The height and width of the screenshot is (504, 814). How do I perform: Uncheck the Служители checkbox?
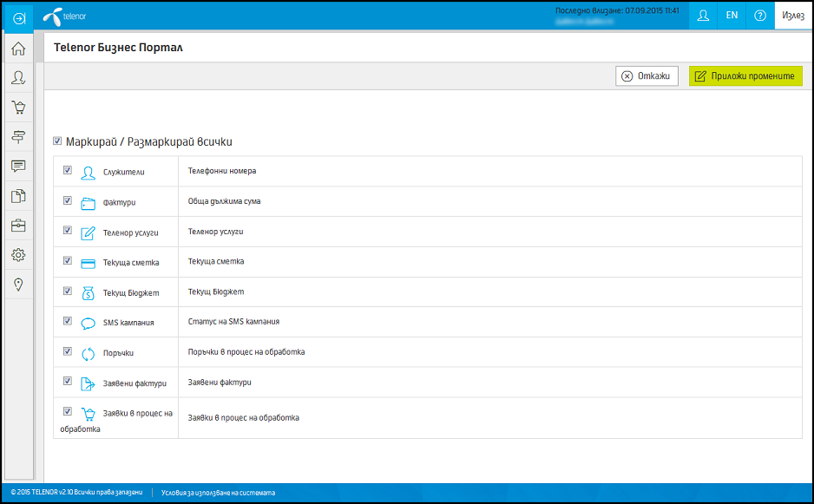pyautogui.click(x=68, y=170)
